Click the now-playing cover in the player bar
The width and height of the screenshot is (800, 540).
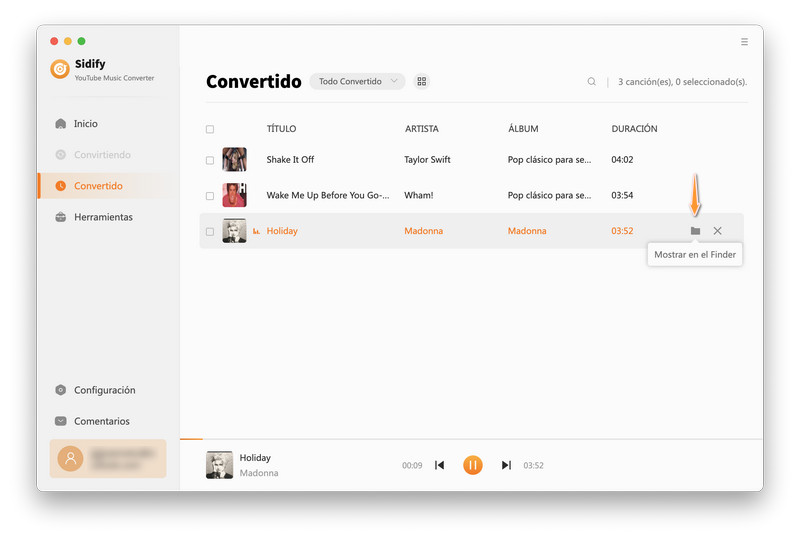(219, 465)
